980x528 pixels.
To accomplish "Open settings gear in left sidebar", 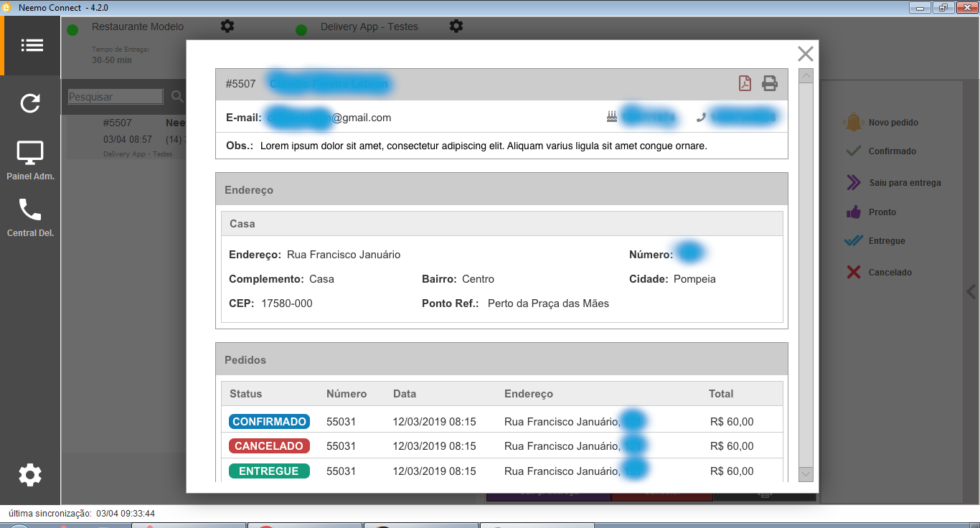I will pyautogui.click(x=30, y=475).
